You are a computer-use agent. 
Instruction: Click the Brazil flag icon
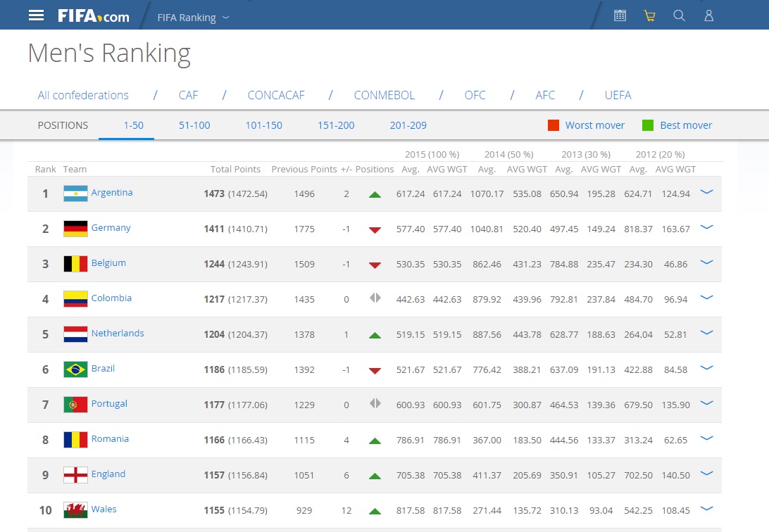(75, 369)
